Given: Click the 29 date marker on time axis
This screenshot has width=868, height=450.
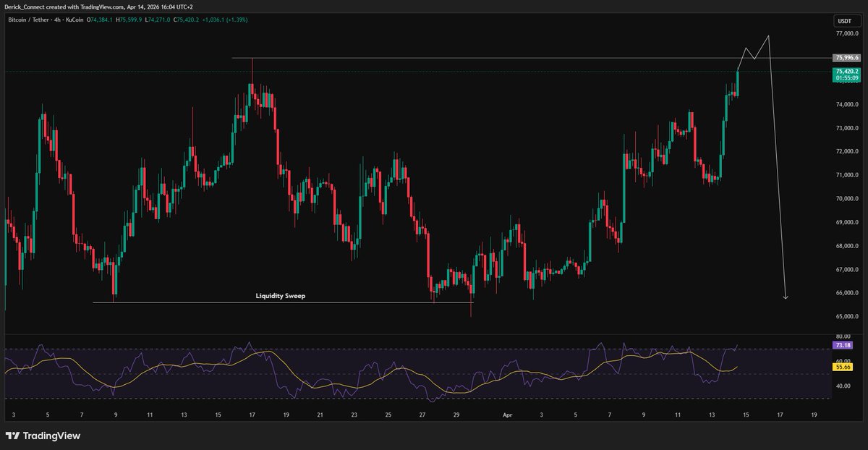Looking at the screenshot, I should (x=456, y=416).
